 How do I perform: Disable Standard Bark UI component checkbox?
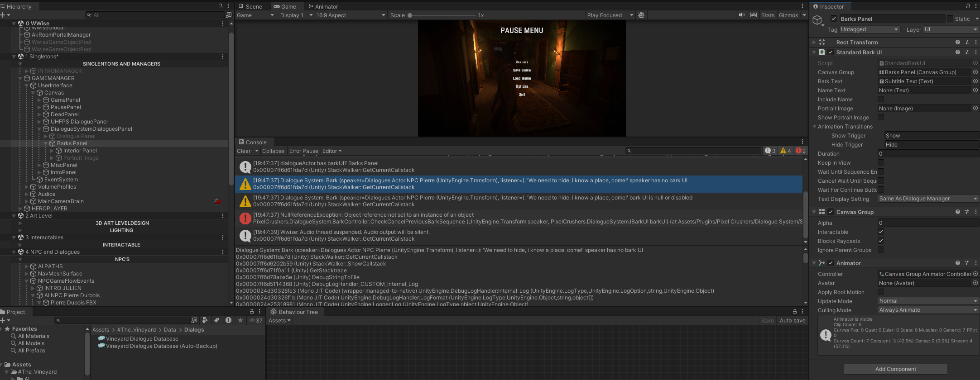[831, 52]
